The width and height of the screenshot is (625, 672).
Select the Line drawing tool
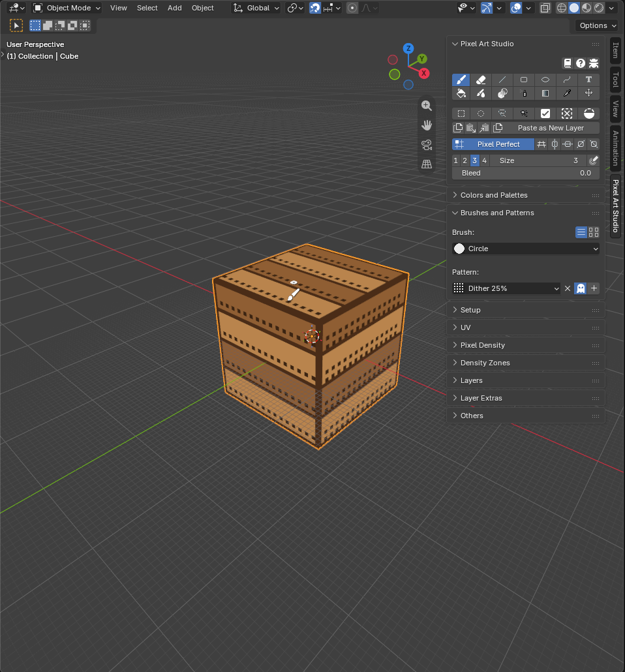tap(502, 80)
